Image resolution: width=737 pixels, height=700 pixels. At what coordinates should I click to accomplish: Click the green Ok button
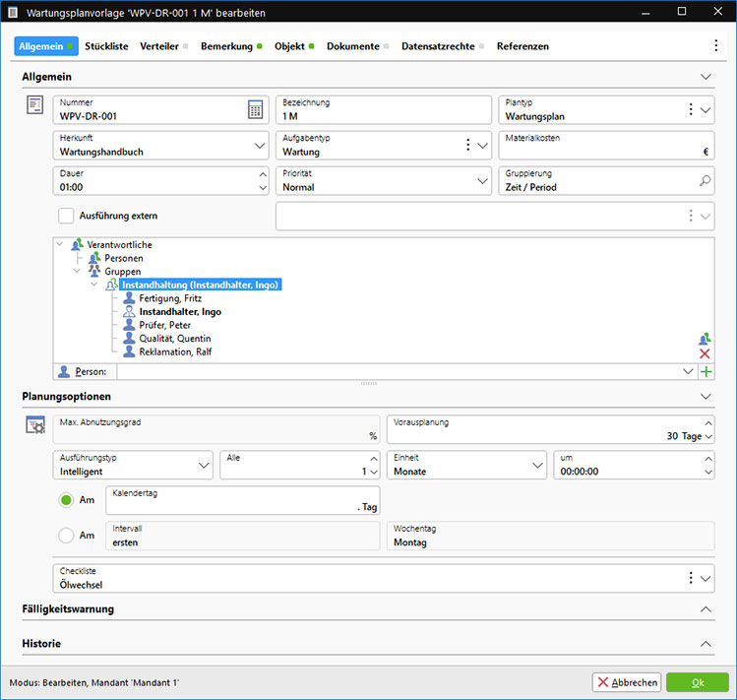pyautogui.click(x=697, y=682)
